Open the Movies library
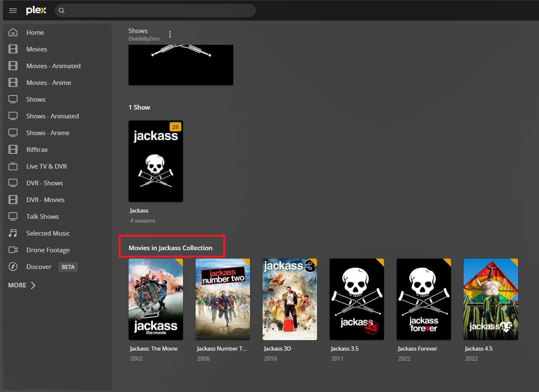The image size is (539, 392). pyautogui.click(x=36, y=49)
